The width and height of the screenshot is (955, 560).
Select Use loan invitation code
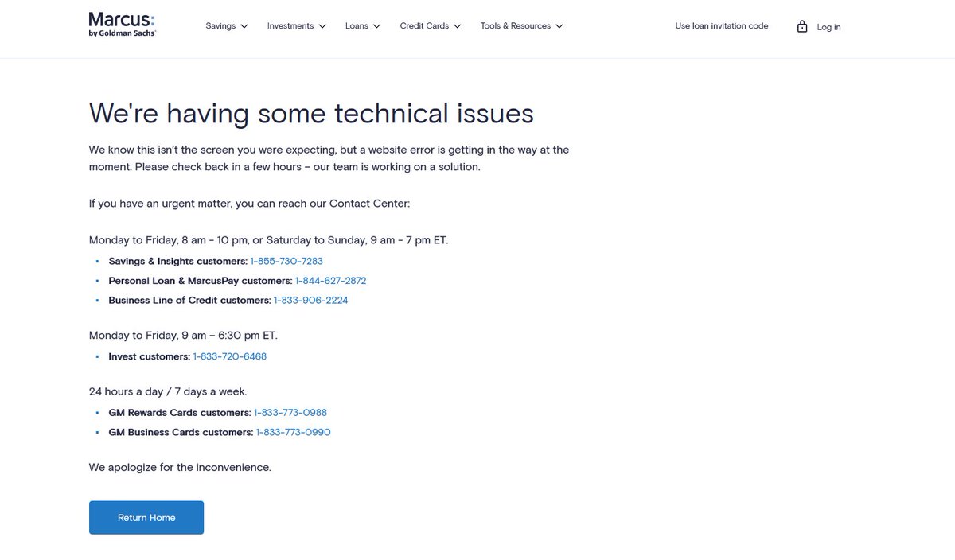(722, 26)
